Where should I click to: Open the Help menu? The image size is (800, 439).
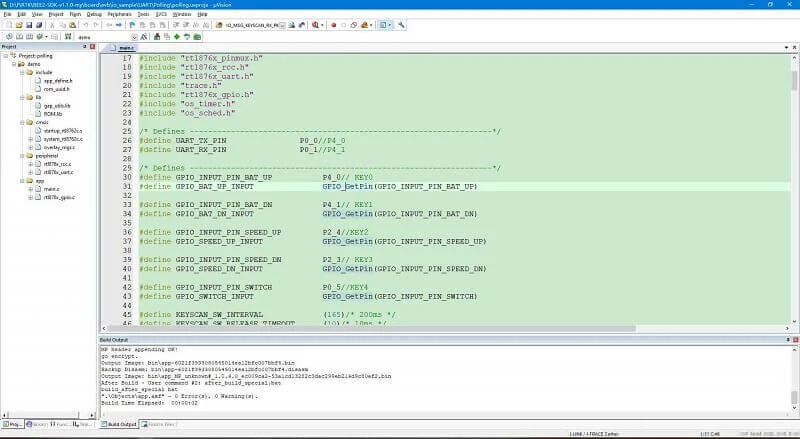pos(203,14)
